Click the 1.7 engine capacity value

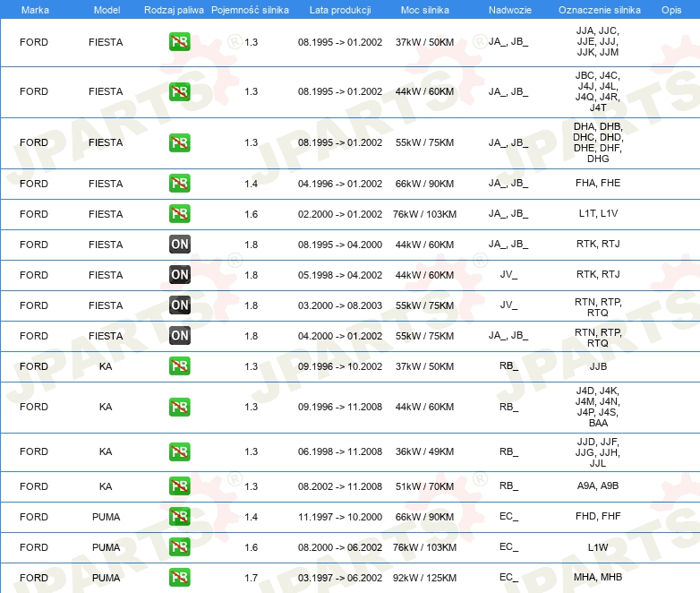pyautogui.click(x=251, y=578)
